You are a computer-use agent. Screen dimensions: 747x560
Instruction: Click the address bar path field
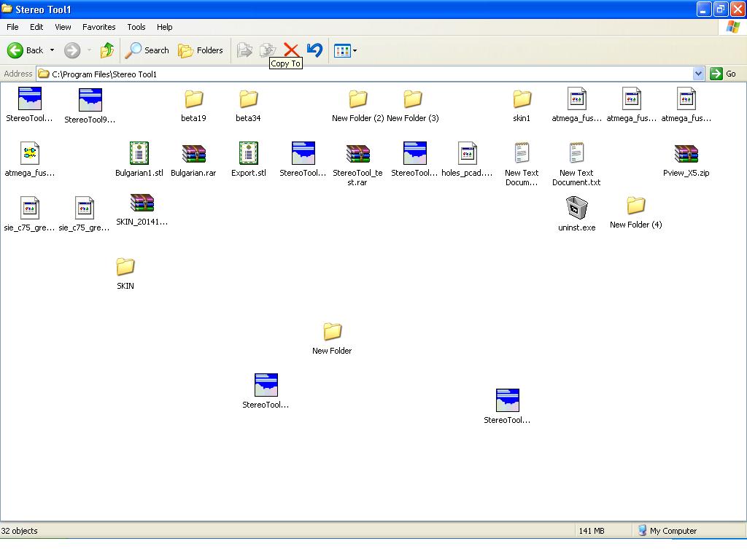[x=365, y=74]
